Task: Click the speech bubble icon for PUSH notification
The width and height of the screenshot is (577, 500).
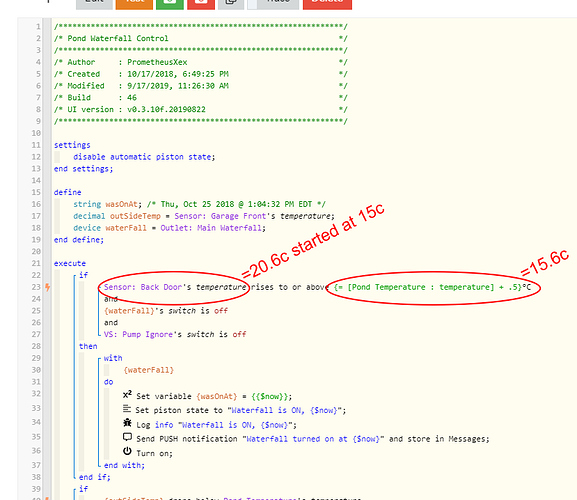Action: tap(127, 437)
